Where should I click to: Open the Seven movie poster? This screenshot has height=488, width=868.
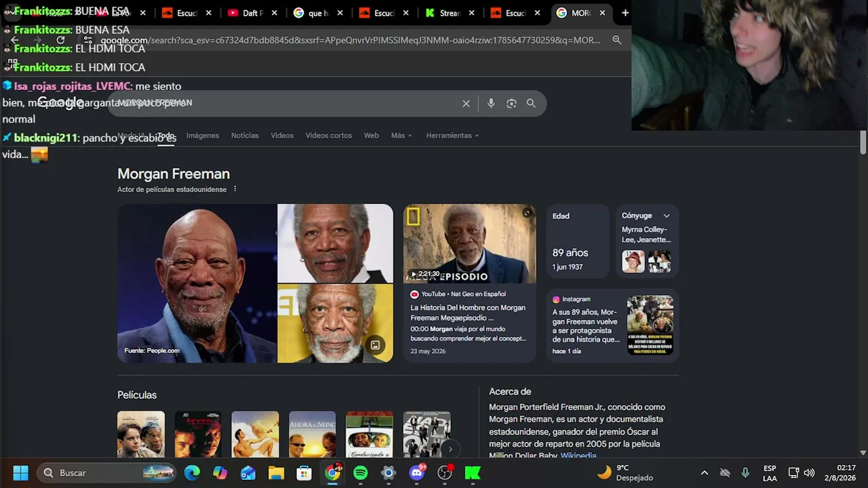pyautogui.click(x=197, y=434)
